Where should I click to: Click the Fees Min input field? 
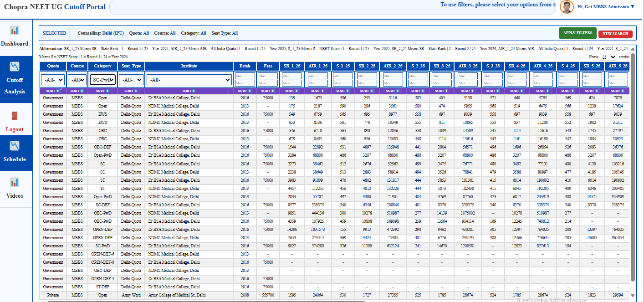[268, 76]
